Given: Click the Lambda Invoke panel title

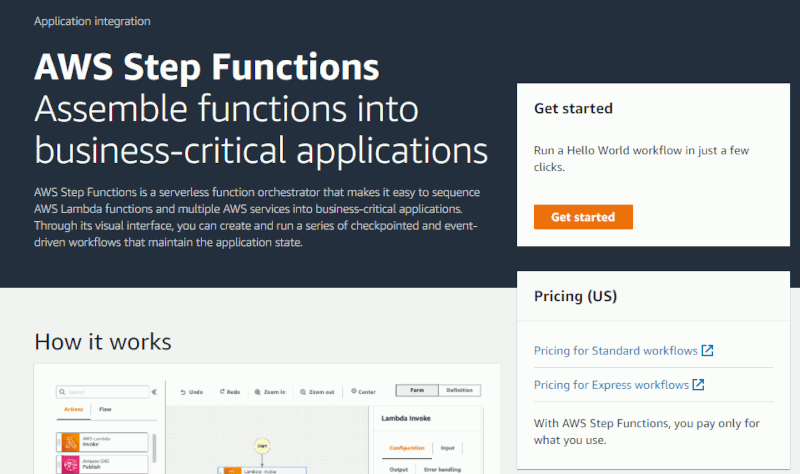Looking at the screenshot, I should tap(406, 418).
